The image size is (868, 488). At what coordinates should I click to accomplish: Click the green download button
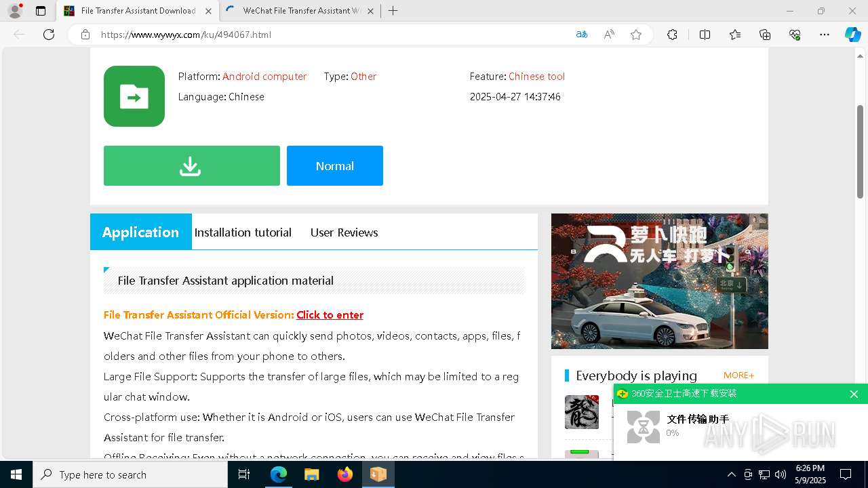point(192,165)
